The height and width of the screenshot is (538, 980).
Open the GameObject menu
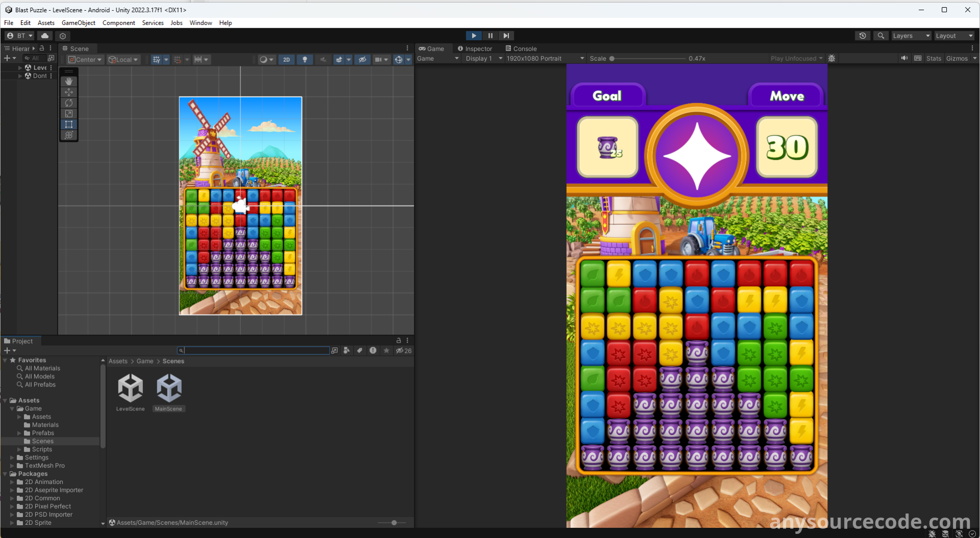click(x=78, y=23)
